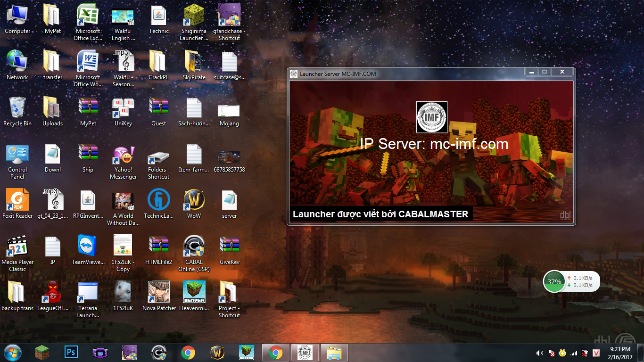Open the volume control in system tray

pyautogui.click(x=540, y=353)
